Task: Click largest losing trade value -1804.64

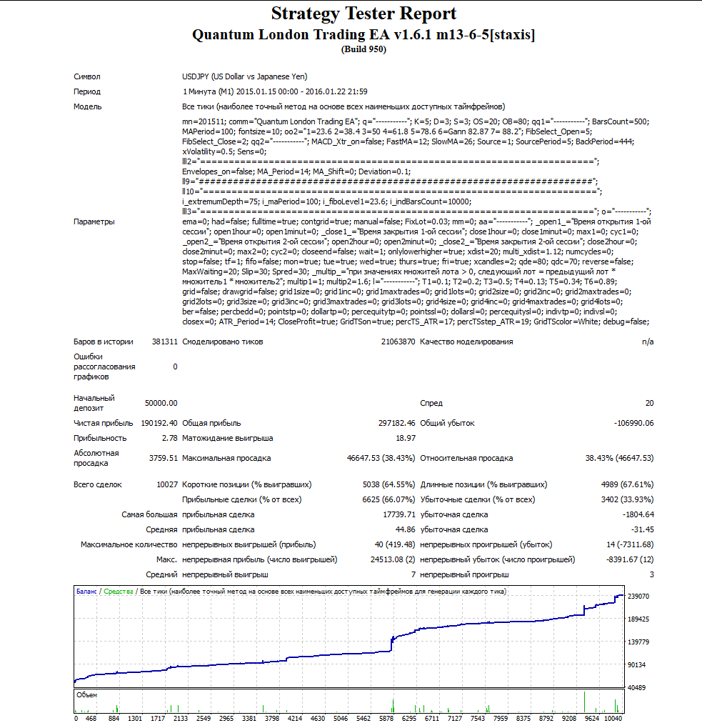Action: pos(638,514)
